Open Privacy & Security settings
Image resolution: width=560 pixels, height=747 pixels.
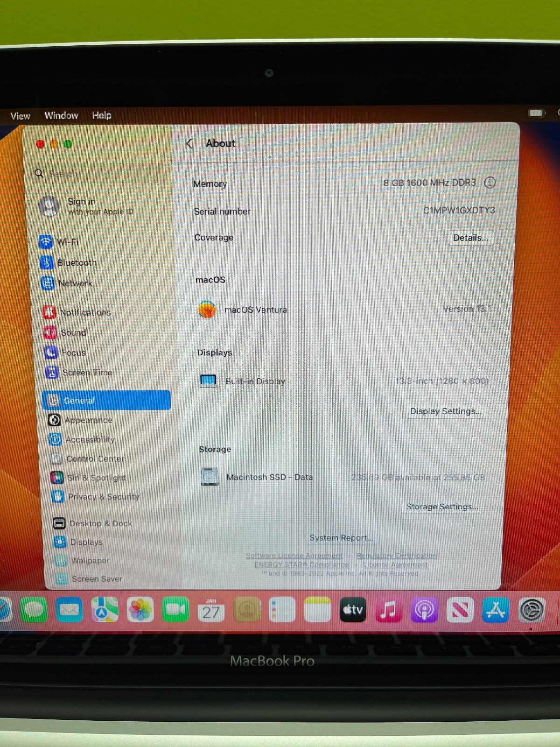(96, 497)
